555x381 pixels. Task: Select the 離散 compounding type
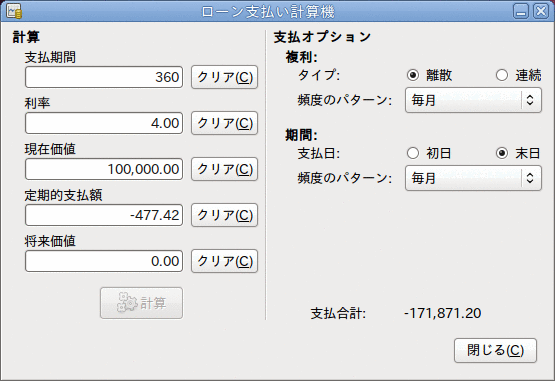coord(413,75)
